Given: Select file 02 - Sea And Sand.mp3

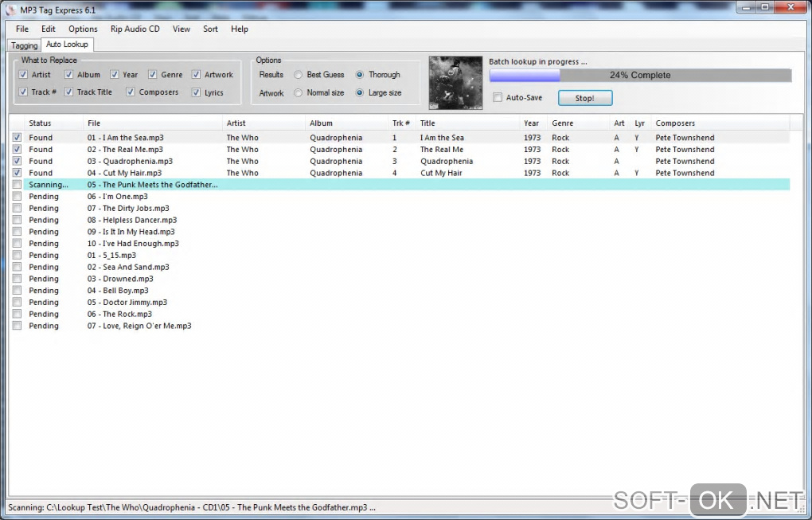Looking at the screenshot, I should [128, 268].
